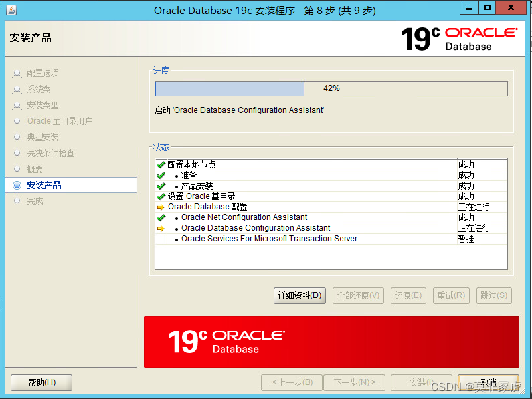Select the 安装产品 step in sidebar
Image resolution: width=532 pixels, height=399 pixels.
[x=46, y=185]
